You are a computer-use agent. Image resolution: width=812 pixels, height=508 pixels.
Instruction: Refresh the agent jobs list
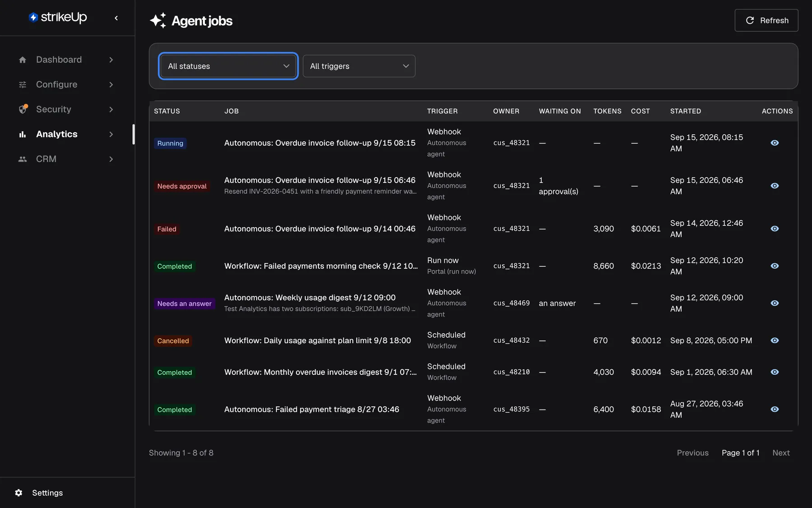click(x=766, y=20)
